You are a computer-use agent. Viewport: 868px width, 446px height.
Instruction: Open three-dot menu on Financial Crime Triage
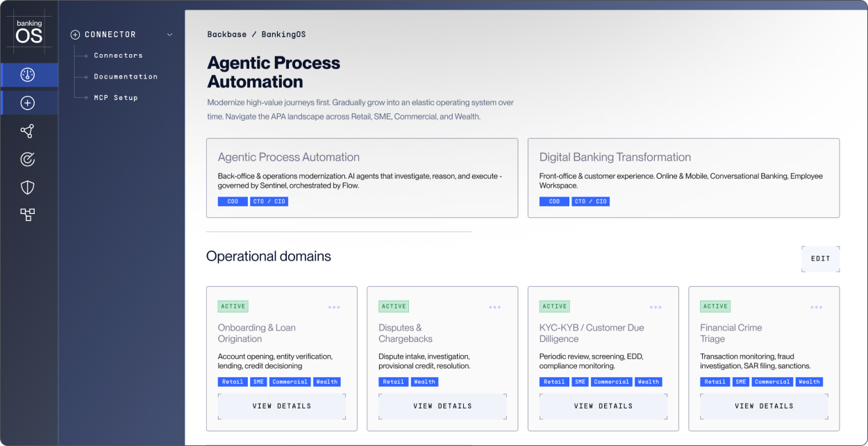pyautogui.click(x=816, y=307)
